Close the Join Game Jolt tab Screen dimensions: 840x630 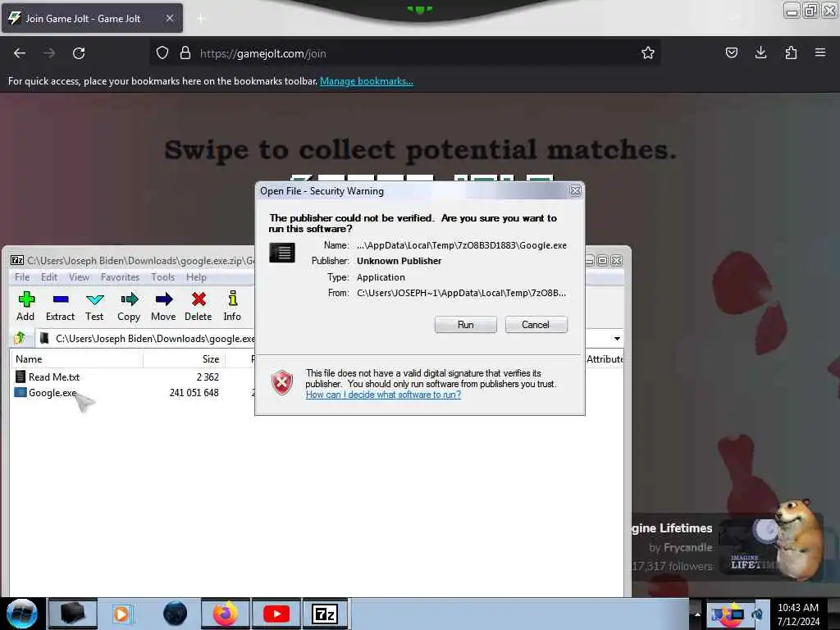(x=169, y=18)
